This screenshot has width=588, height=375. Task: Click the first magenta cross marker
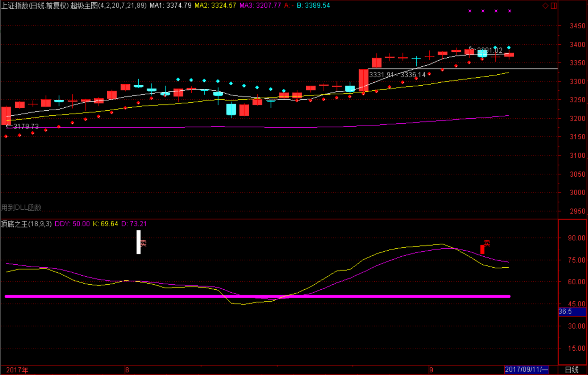(470, 11)
